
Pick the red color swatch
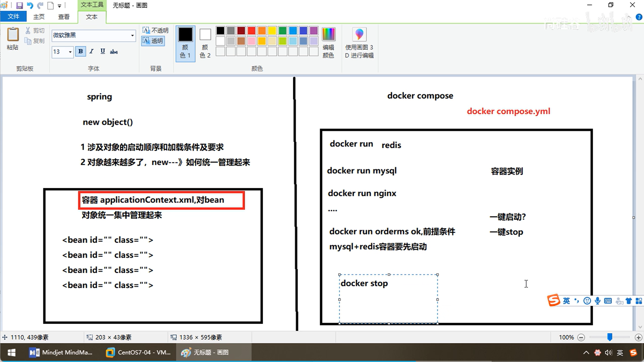coord(251,31)
